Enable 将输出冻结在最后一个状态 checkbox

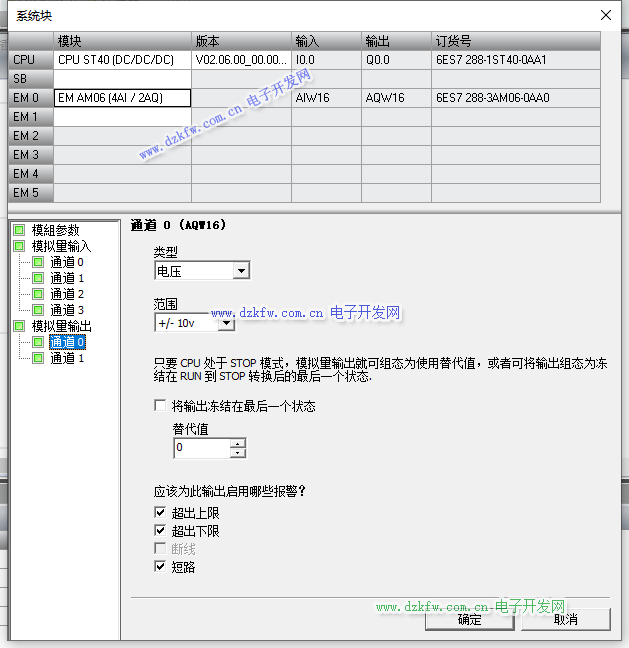coord(160,406)
